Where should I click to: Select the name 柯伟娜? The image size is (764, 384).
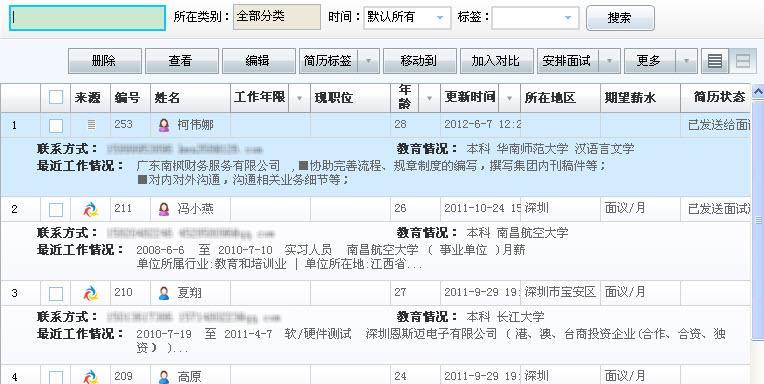point(195,125)
